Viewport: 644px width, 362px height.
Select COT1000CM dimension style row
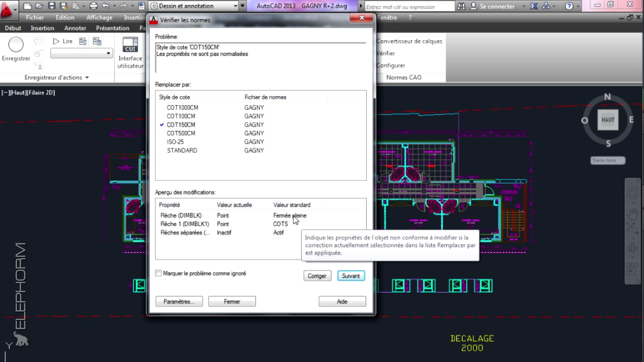(x=261, y=108)
